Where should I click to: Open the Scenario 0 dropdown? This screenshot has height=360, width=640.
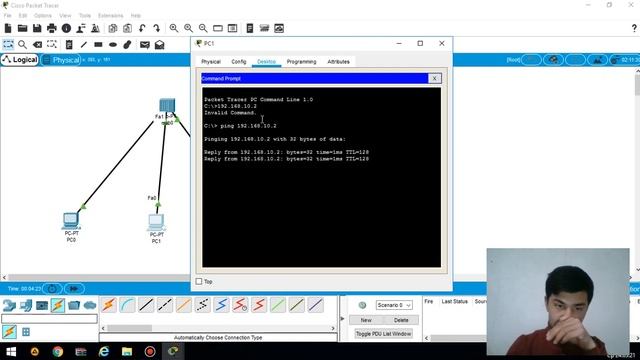tap(394, 305)
